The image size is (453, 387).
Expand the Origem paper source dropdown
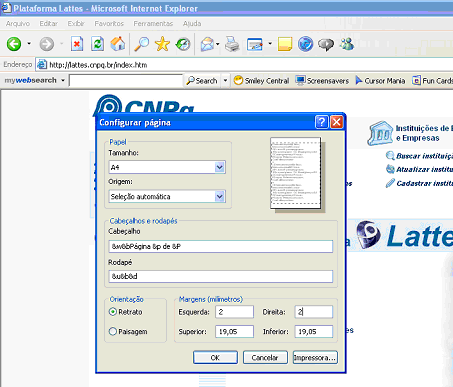(219, 196)
